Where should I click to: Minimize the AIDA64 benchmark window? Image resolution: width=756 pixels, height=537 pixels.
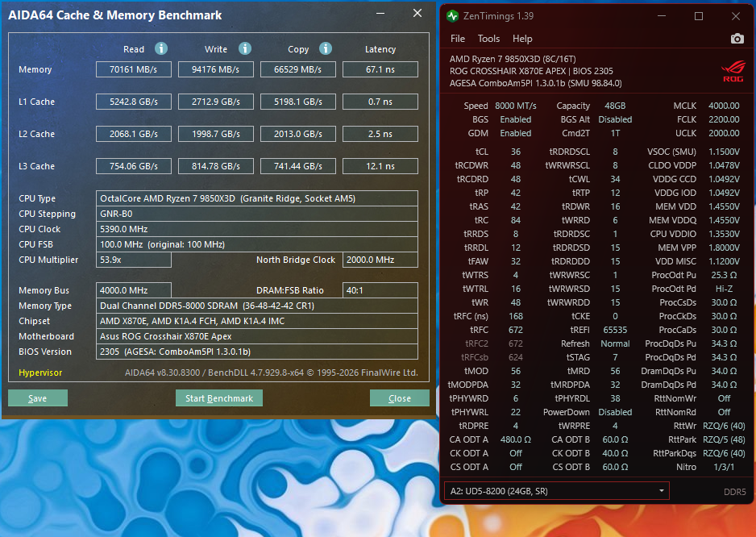[x=380, y=14]
